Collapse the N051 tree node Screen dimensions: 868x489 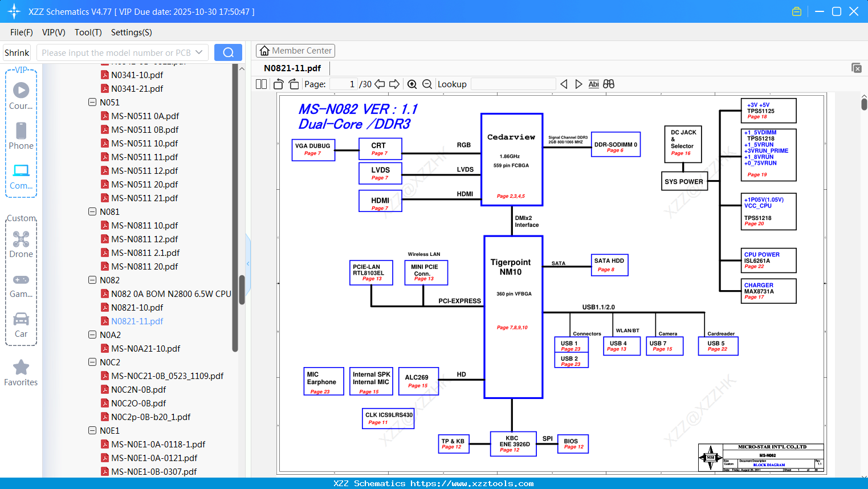(x=92, y=102)
